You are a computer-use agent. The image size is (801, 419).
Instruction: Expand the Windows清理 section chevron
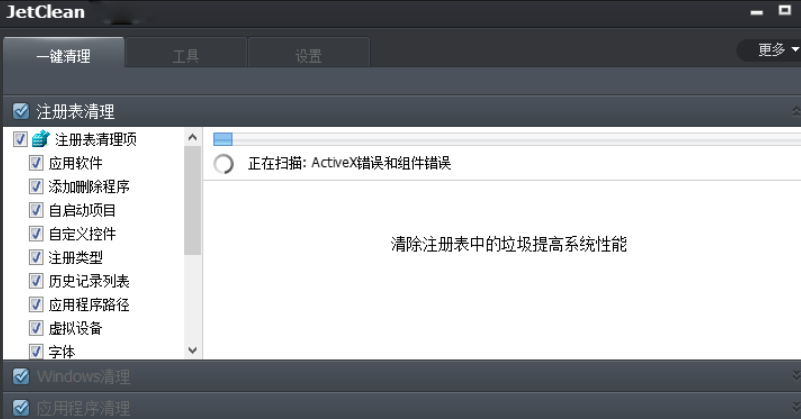point(796,376)
